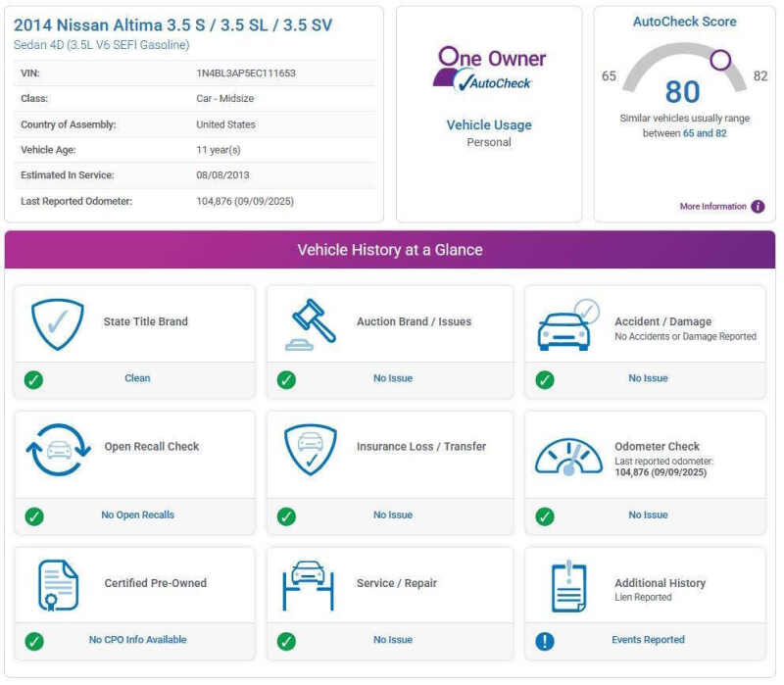Click the AutoCheck score gauge marker

(721, 60)
